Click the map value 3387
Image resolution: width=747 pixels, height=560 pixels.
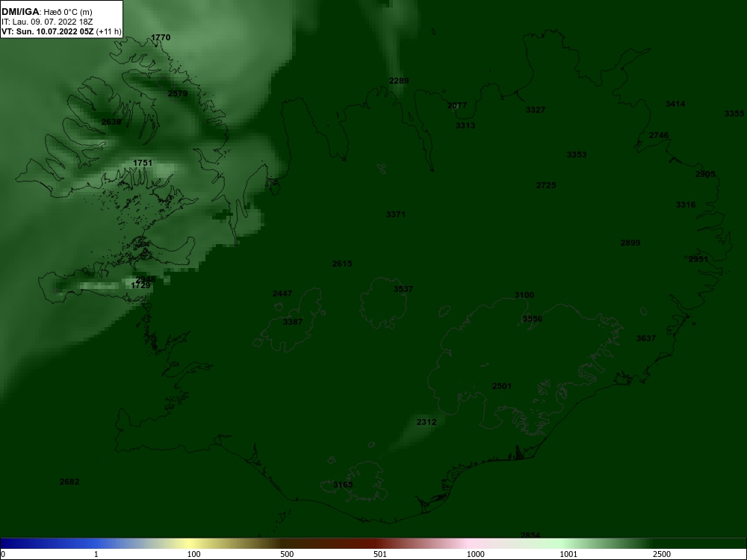(293, 322)
